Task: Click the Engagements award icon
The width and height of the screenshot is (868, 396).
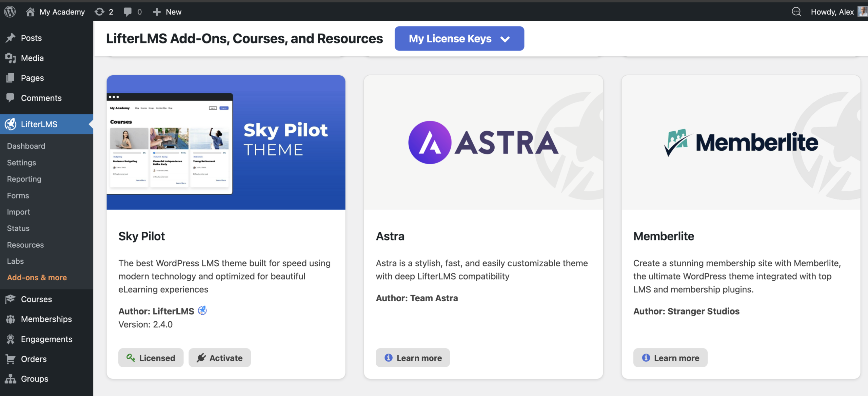Action: click(11, 339)
